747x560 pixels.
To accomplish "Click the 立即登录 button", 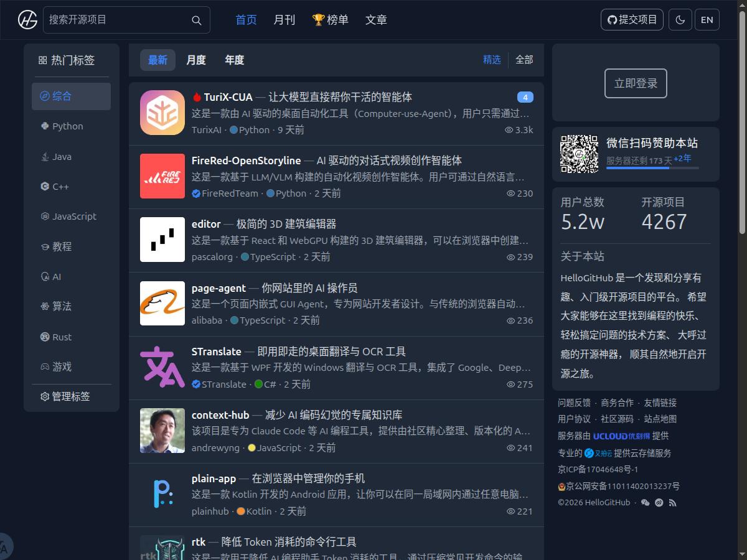I will point(636,83).
